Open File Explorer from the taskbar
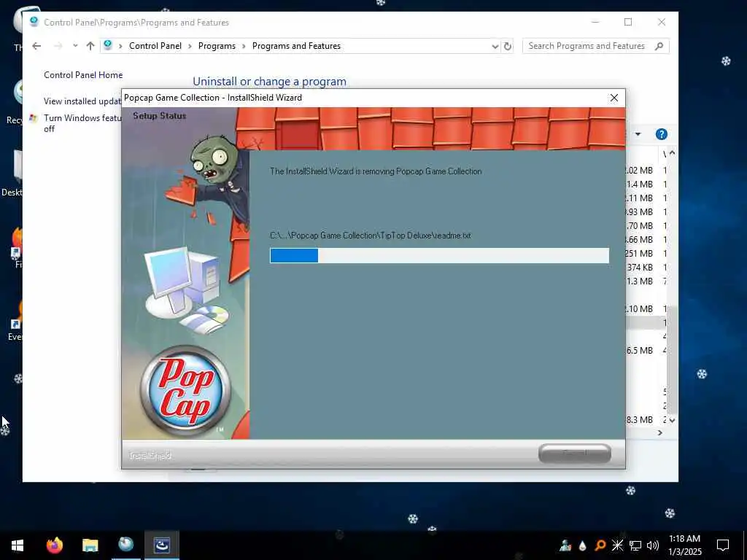747x560 pixels. click(x=90, y=545)
